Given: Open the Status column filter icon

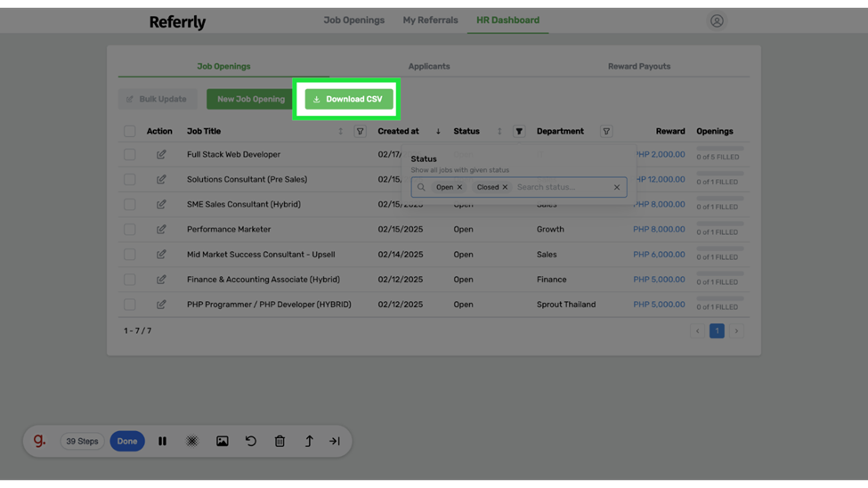Looking at the screenshot, I should [519, 131].
